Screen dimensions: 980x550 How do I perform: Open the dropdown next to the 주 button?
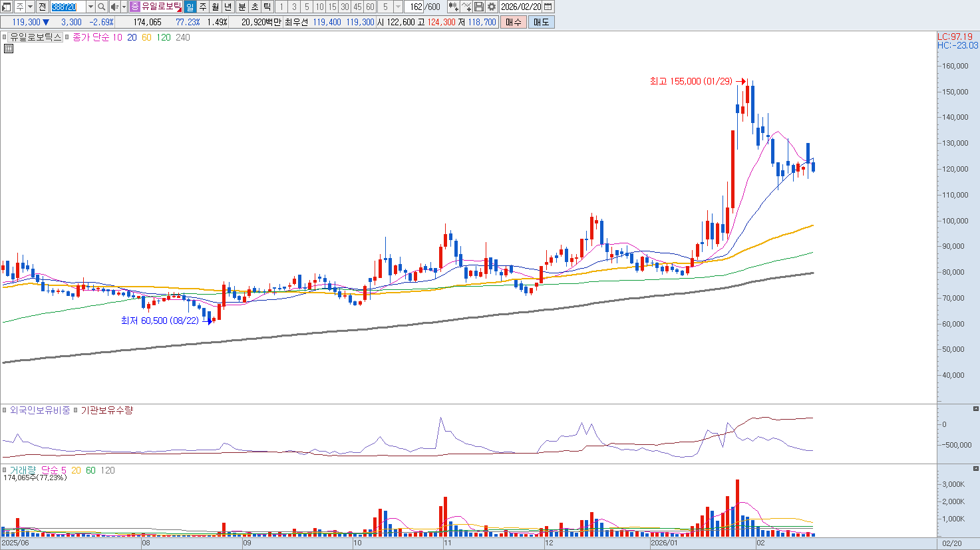coord(30,7)
